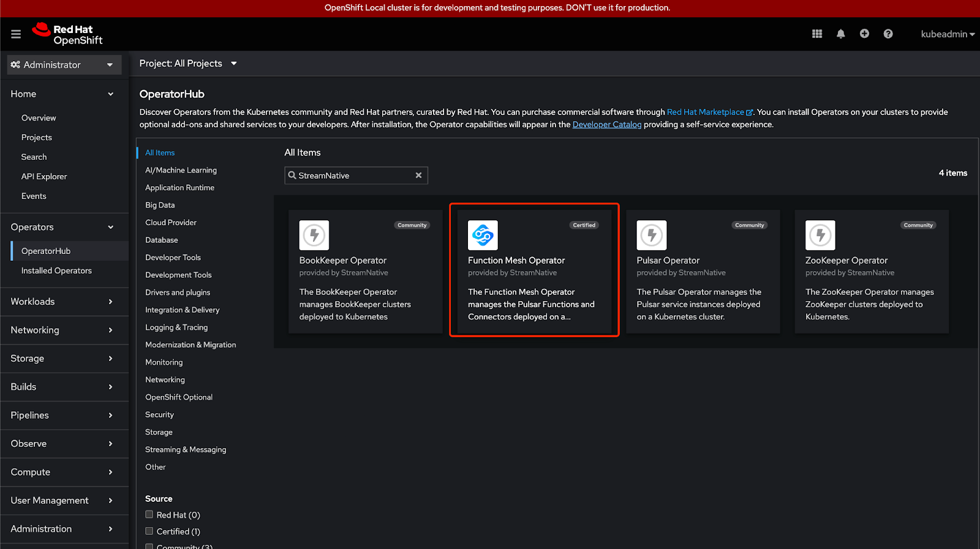
Task: Select the All Items category
Action: (x=160, y=153)
